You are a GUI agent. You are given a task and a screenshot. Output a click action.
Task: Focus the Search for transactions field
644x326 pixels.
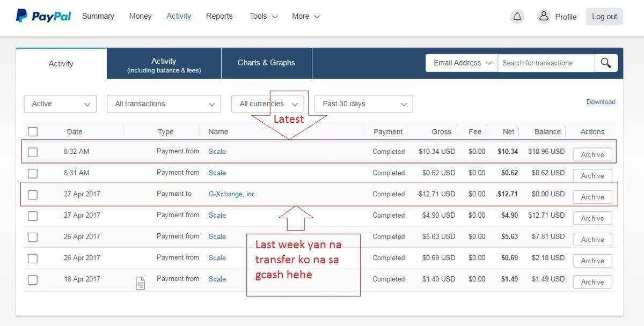click(x=546, y=63)
